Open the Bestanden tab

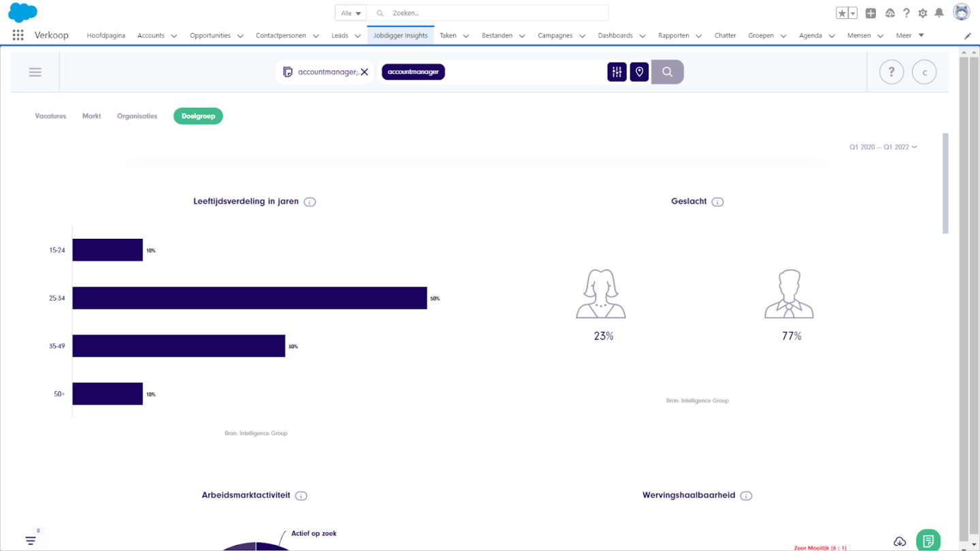[x=497, y=35]
